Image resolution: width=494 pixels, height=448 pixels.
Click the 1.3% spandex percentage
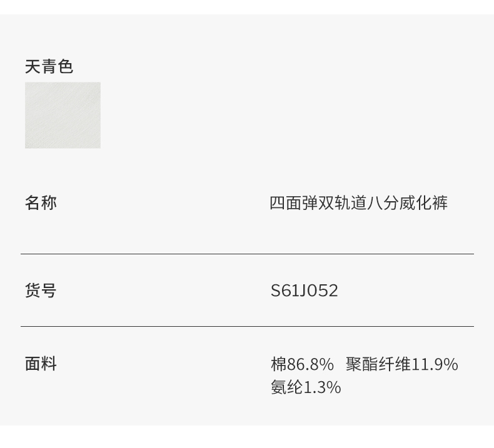[x=323, y=387]
